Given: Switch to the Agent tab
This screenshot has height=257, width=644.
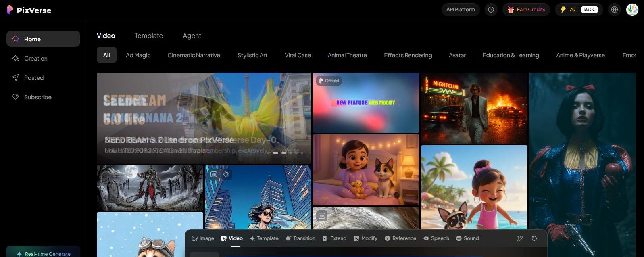Looking at the screenshot, I should click(x=192, y=36).
